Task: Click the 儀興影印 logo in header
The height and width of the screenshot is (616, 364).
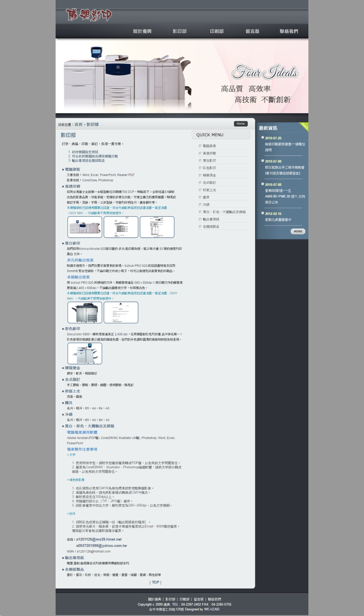Action: [x=89, y=15]
